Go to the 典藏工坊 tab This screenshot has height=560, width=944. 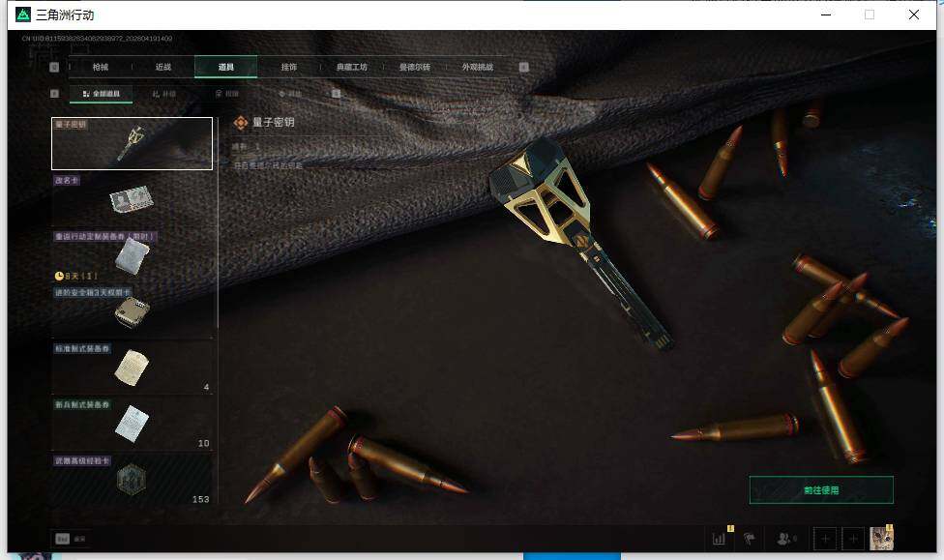point(352,67)
